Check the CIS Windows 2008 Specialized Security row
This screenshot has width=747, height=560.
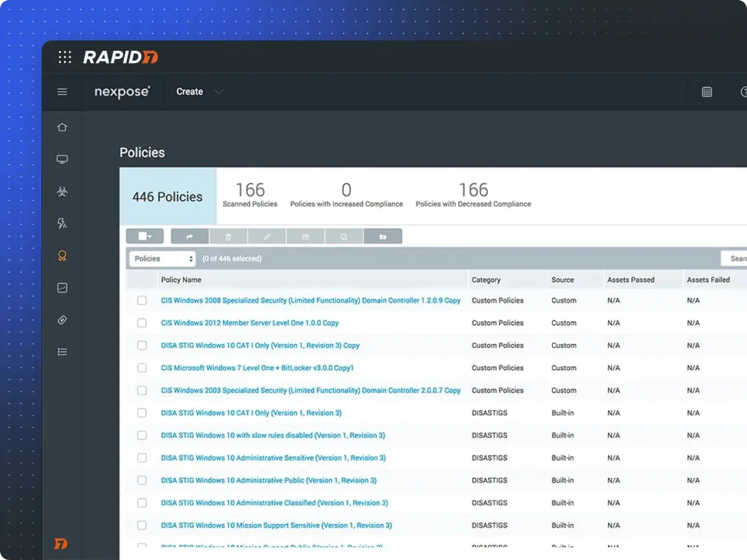click(142, 301)
